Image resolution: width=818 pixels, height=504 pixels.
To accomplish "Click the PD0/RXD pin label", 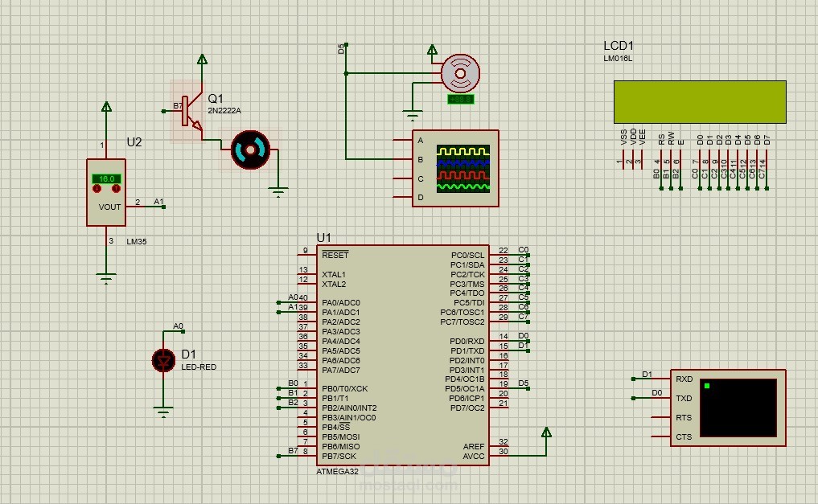I will 467,342.
